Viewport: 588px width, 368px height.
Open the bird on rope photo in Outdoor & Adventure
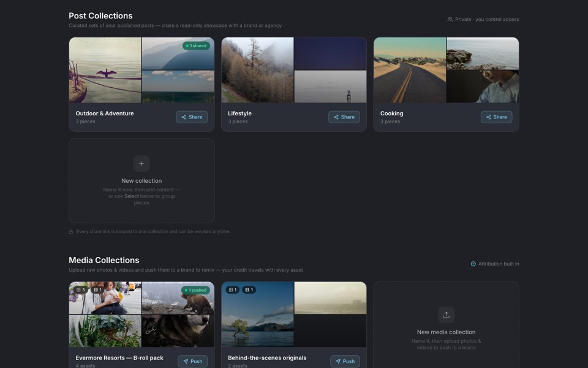tap(105, 70)
